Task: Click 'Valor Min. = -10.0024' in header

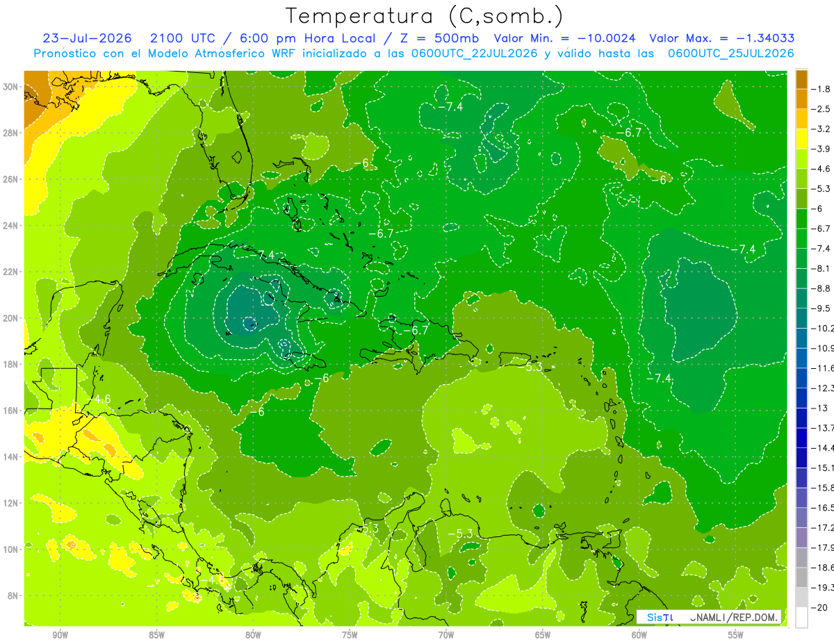Action: tap(564, 38)
